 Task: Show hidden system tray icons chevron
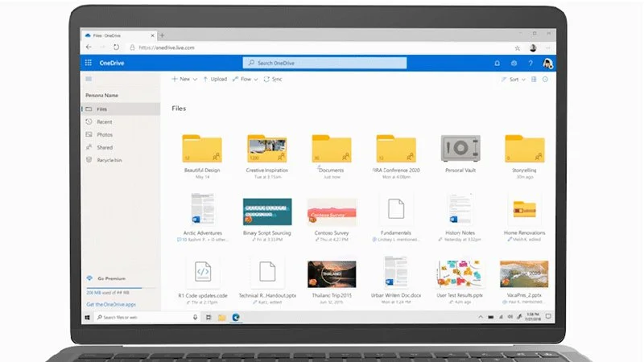[481, 317]
